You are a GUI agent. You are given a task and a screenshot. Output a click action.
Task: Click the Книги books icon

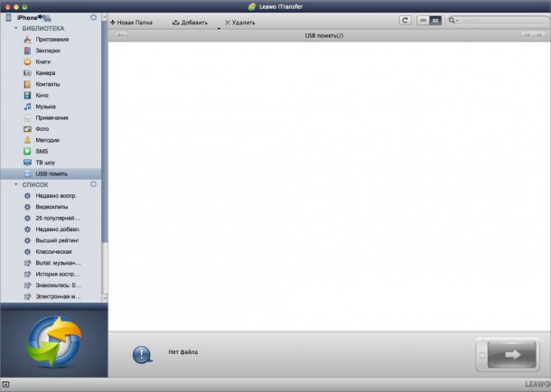[x=27, y=61]
